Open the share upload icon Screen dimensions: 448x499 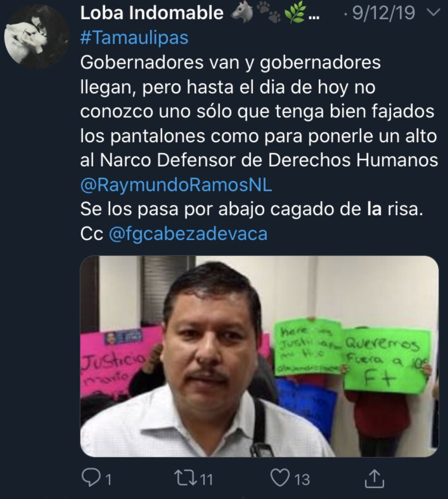pyautogui.click(x=374, y=478)
